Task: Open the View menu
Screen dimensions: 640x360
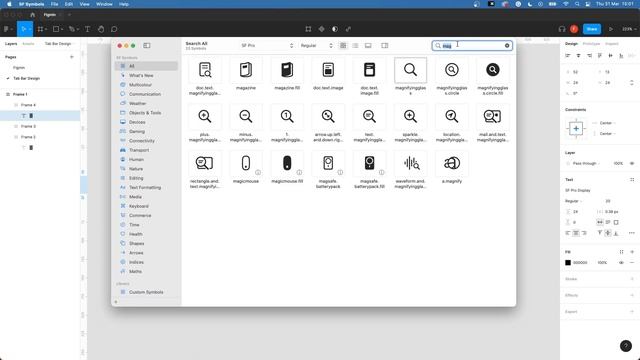Action: pos(84,4)
